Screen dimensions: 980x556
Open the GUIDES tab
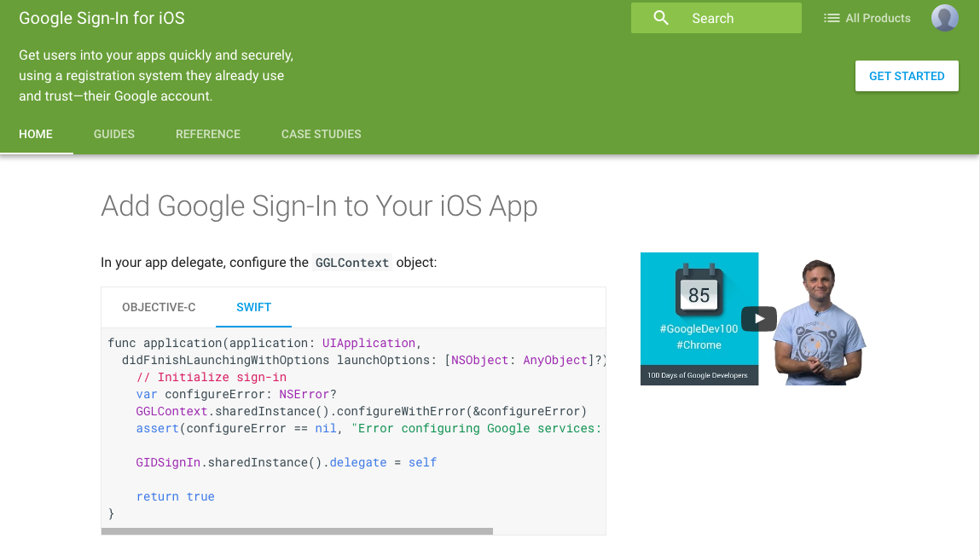(x=114, y=134)
